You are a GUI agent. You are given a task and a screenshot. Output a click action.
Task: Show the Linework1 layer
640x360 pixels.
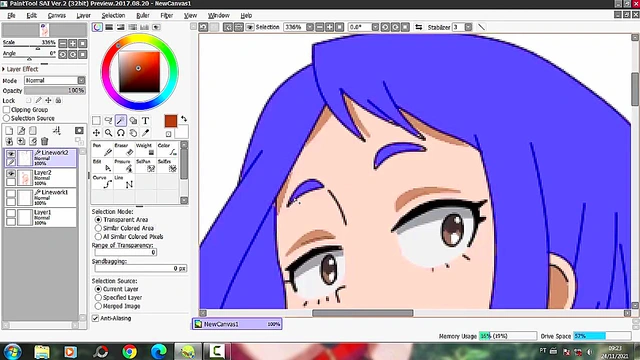11,193
